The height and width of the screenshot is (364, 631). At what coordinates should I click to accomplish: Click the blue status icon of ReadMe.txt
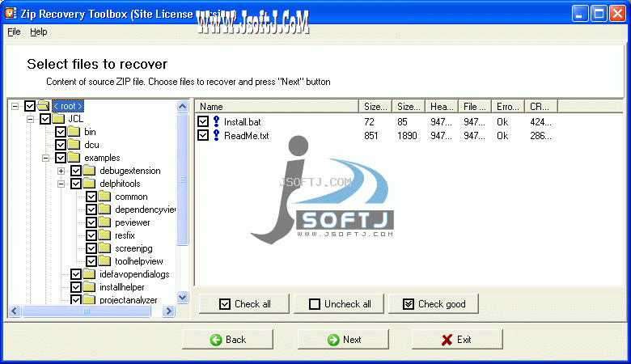[217, 135]
